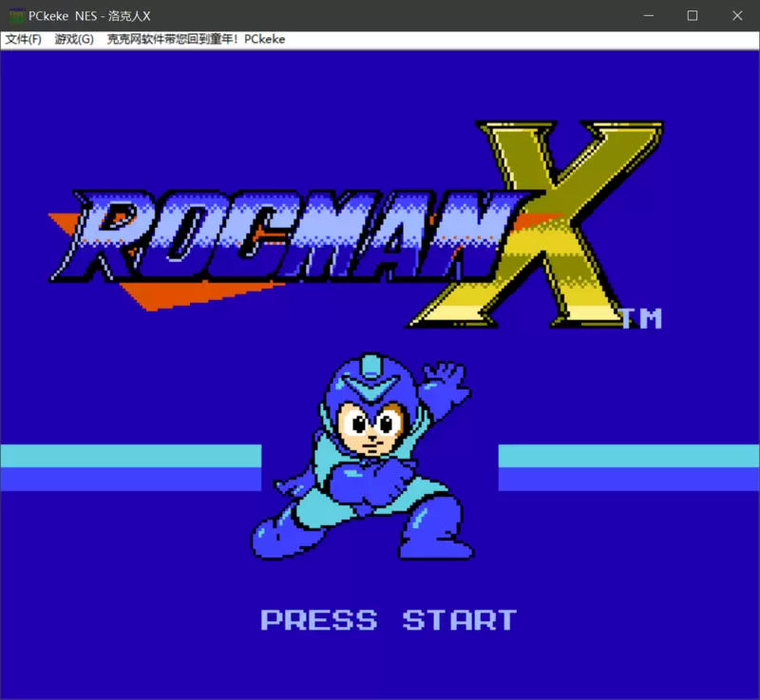Click the window title text 洛克人X

tap(129, 16)
